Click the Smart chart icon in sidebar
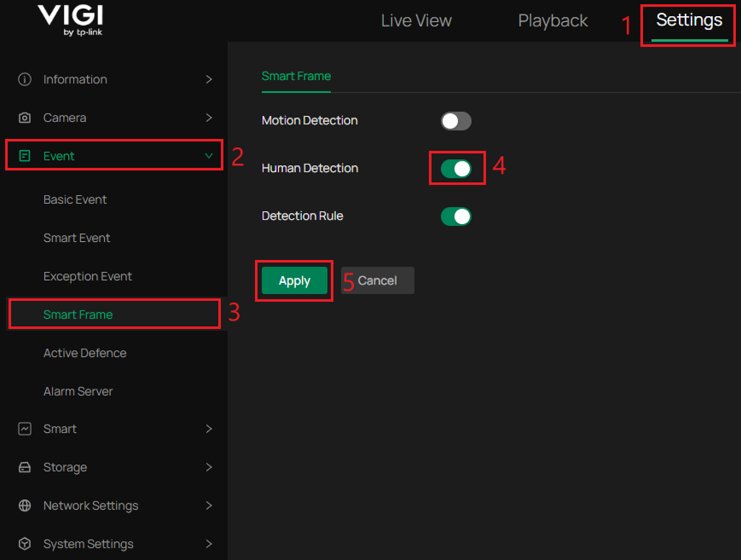 point(25,429)
